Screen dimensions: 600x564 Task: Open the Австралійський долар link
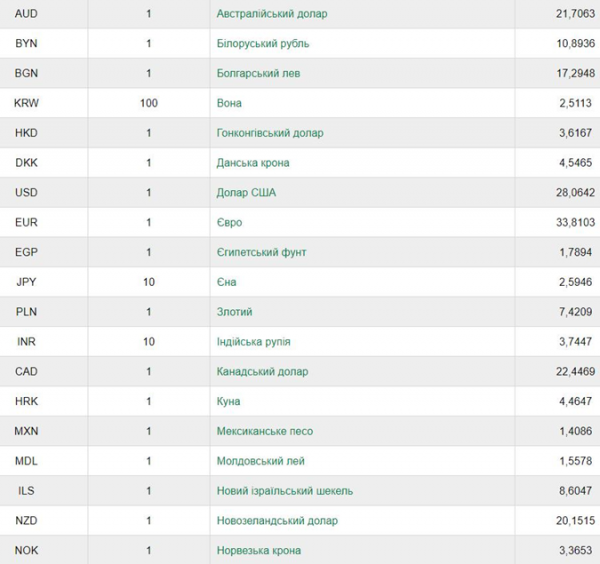coord(272,14)
